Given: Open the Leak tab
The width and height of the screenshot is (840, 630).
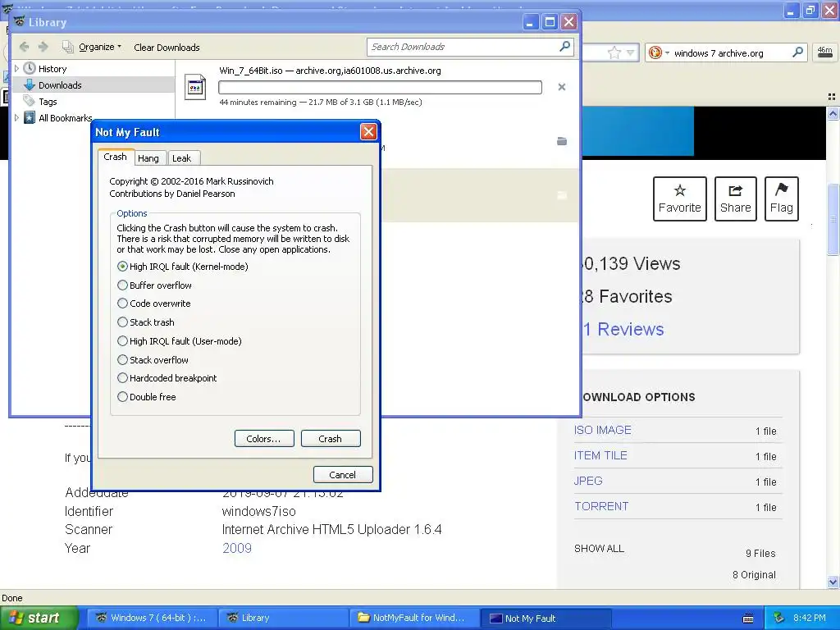Looking at the screenshot, I should (x=182, y=158).
